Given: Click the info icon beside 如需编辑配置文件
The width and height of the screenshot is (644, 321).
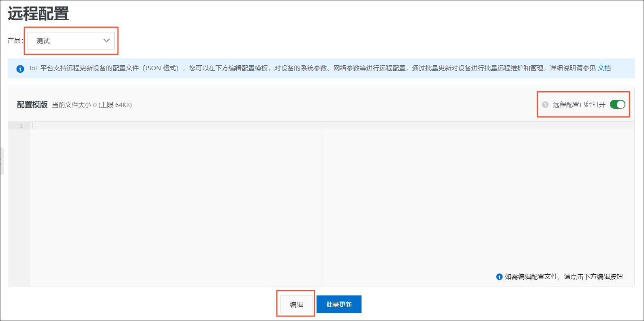Looking at the screenshot, I should pos(499,277).
